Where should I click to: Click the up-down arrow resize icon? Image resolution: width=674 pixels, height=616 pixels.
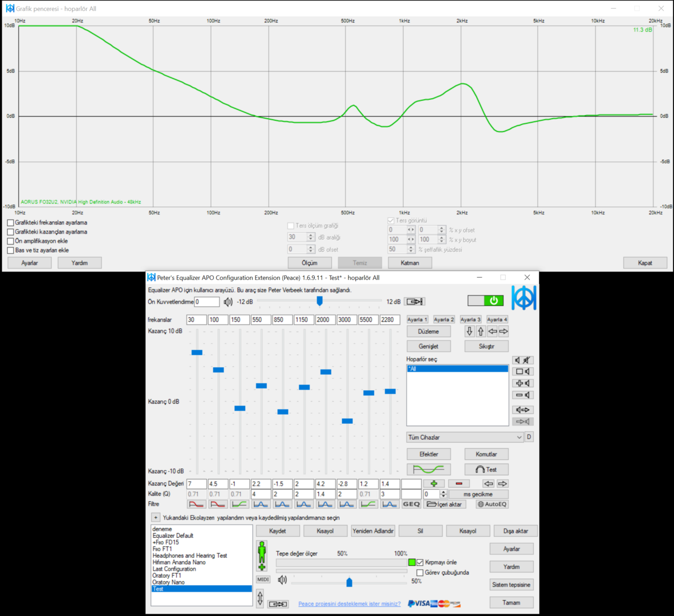[x=260, y=598]
